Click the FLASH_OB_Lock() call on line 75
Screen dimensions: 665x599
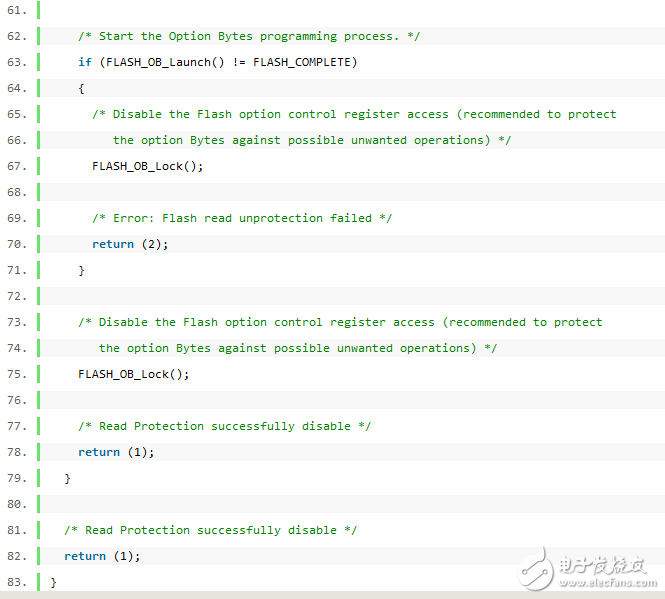133,374
